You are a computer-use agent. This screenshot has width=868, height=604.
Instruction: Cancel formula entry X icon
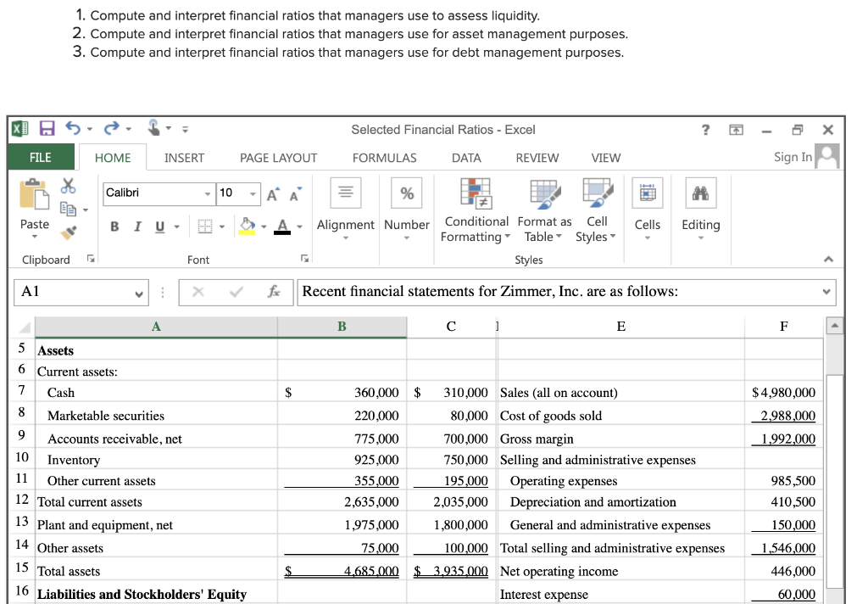click(198, 292)
